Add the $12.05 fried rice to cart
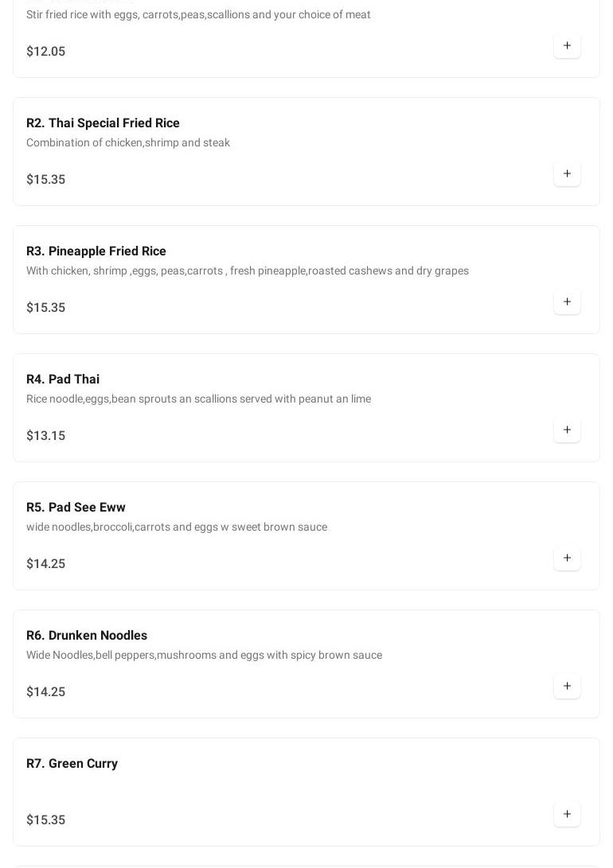 567,46
